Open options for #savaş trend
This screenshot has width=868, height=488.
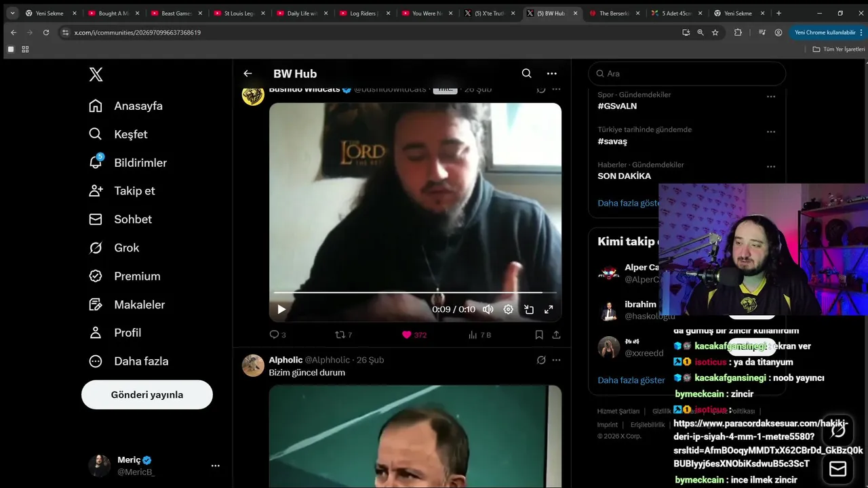coord(770,132)
